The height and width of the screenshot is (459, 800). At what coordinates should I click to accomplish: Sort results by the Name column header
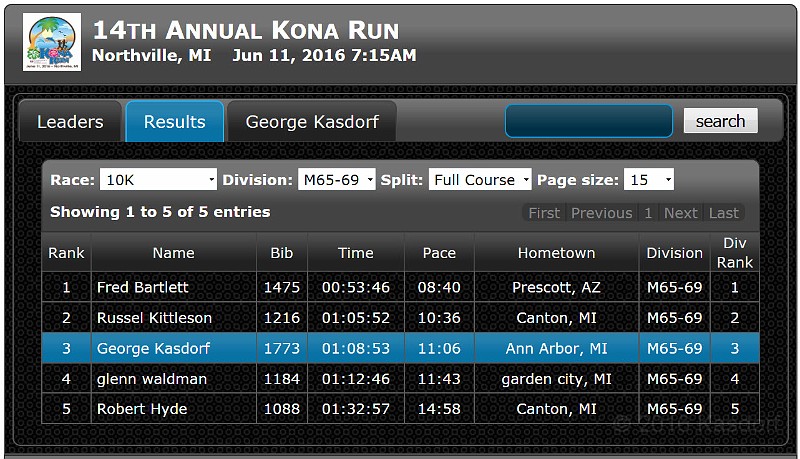173,253
